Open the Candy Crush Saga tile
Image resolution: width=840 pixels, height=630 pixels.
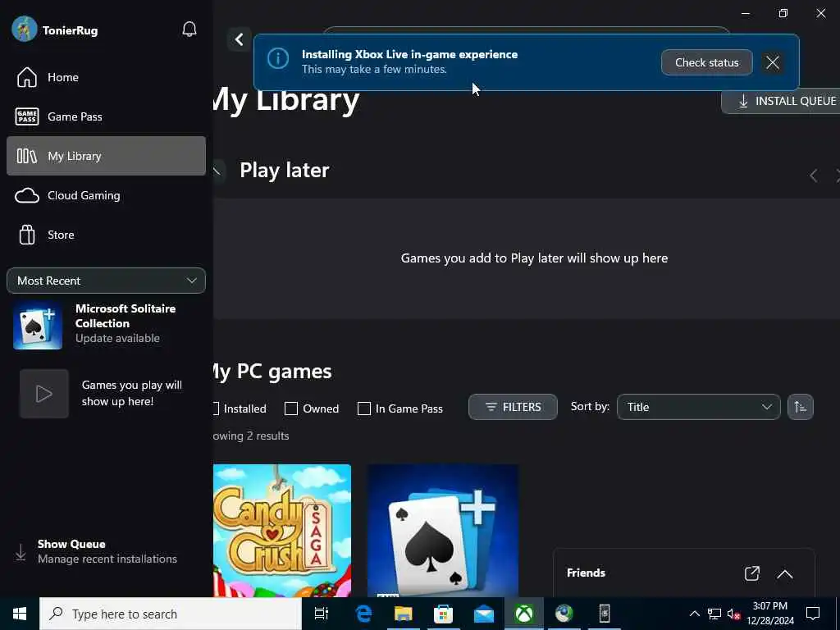[x=282, y=531]
